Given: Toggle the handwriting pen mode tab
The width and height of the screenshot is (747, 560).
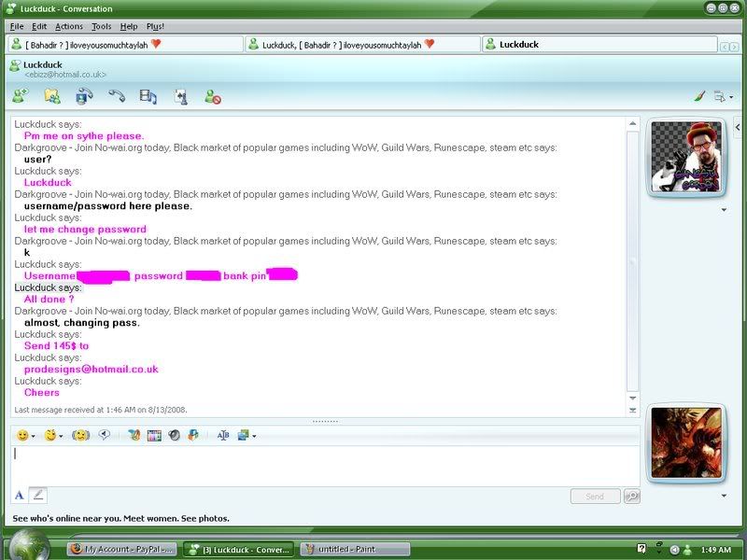Looking at the screenshot, I should [38, 496].
